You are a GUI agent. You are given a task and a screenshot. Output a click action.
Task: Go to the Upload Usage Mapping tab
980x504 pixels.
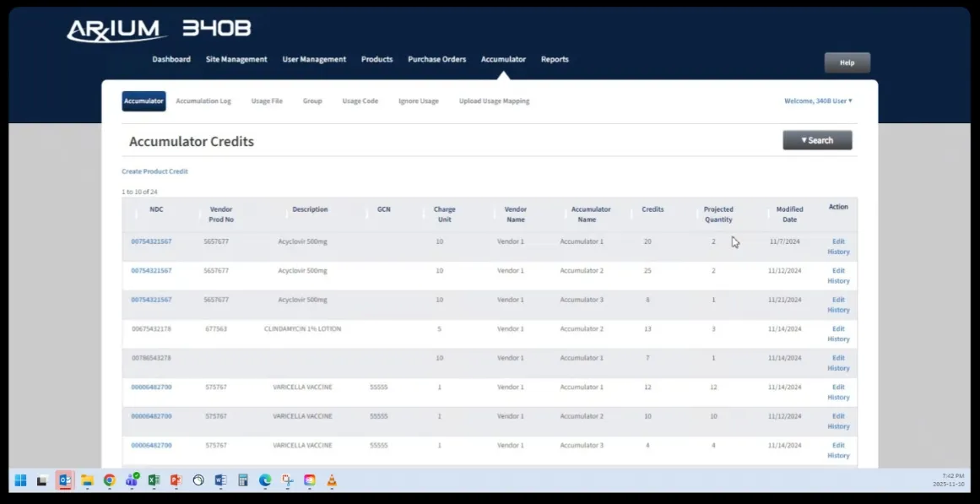(494, 101)
